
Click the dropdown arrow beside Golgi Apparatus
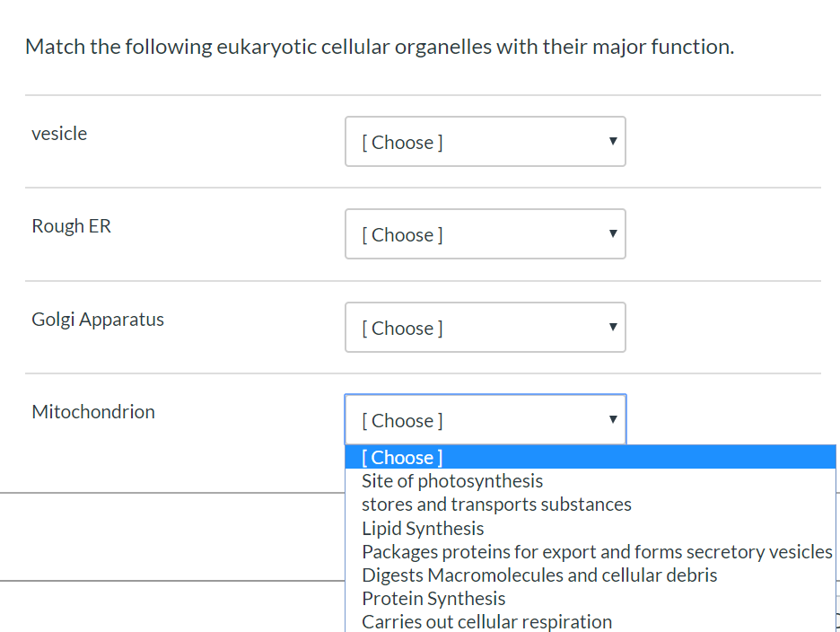(x=612, y=327)
